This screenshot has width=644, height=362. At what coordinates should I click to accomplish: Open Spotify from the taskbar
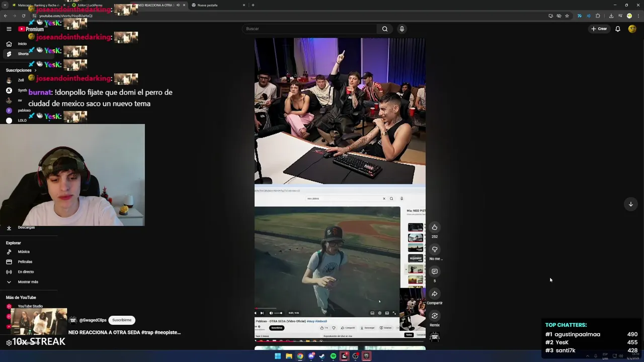coord(333,356)
